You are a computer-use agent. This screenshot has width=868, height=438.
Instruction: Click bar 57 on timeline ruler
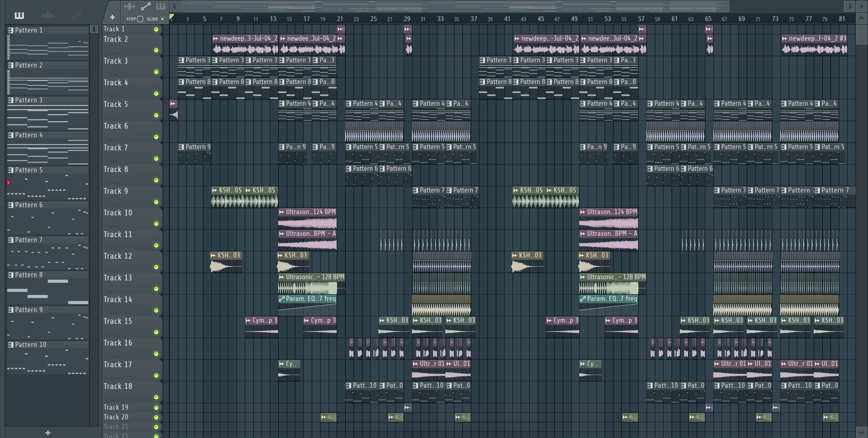point(641,19)
